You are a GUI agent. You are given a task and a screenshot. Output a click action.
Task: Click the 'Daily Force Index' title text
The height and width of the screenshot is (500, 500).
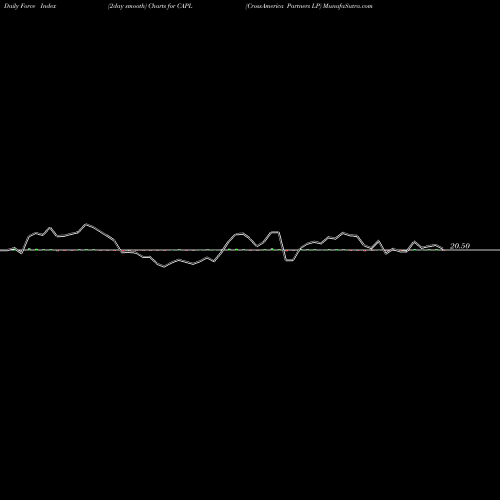point(30,6)
